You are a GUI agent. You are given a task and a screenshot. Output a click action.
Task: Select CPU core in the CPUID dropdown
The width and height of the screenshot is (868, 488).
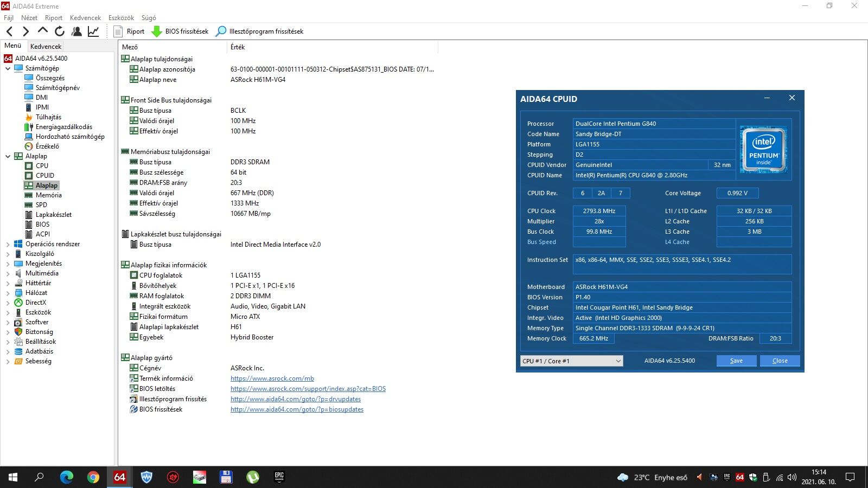571,361
